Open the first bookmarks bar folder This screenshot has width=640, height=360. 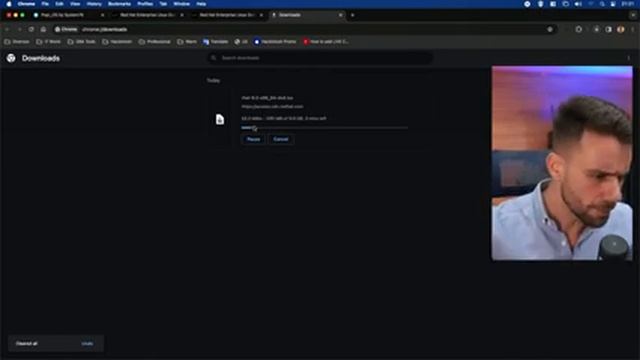click(17, 42)
